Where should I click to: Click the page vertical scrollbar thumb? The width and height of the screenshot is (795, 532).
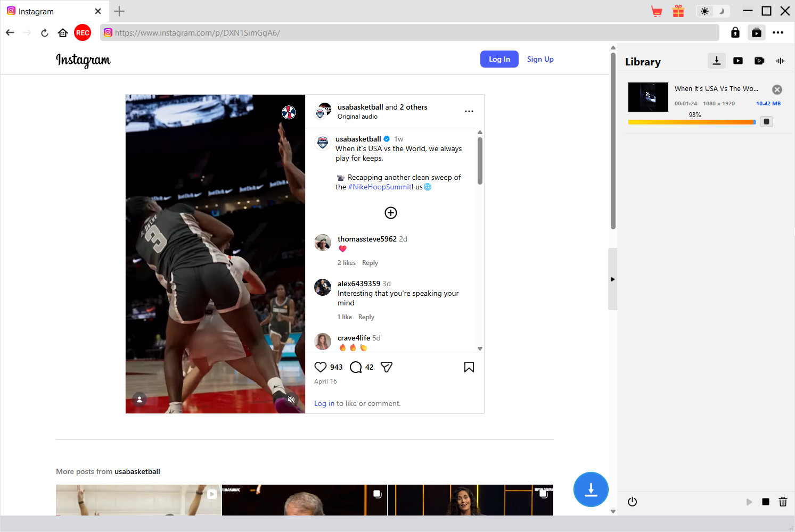613,141
